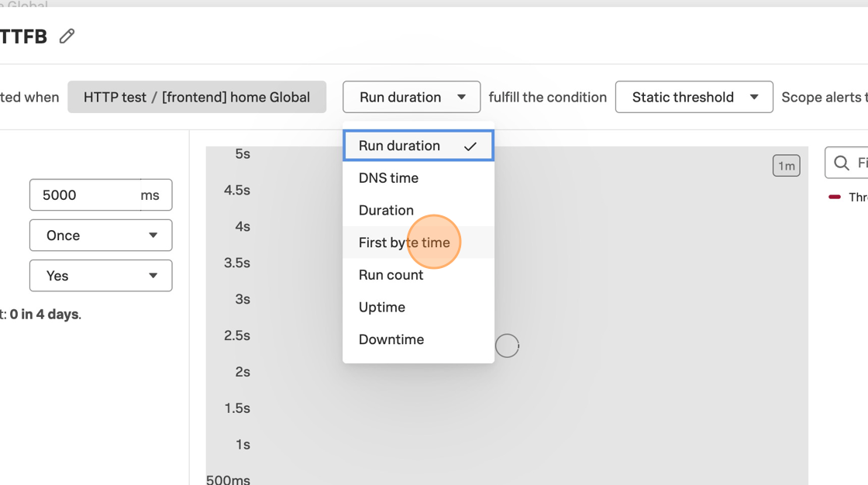Click the checkmark next to Run duration

pos(470,146)
